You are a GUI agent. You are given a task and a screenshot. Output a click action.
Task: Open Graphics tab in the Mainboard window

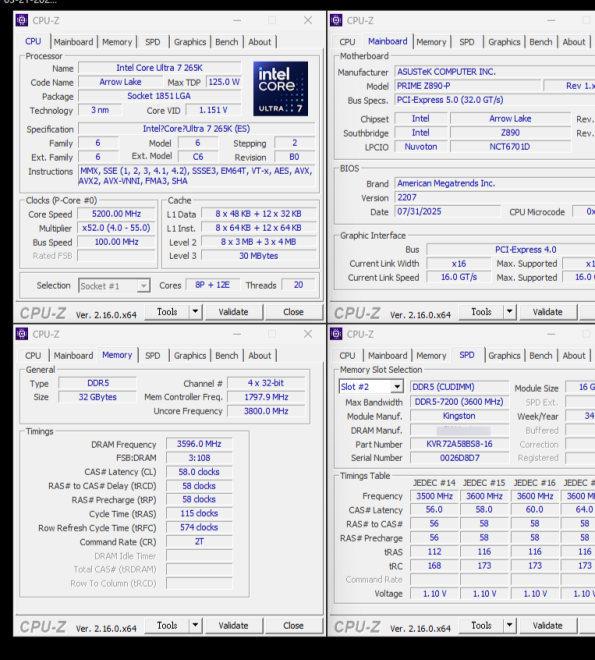(504, 42)
